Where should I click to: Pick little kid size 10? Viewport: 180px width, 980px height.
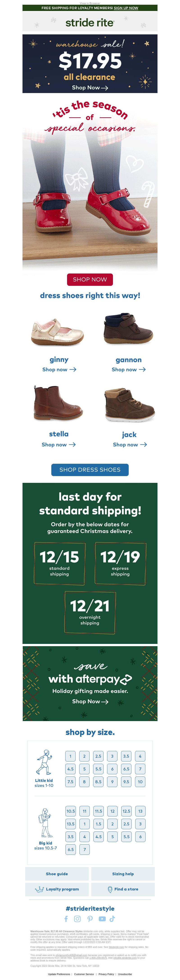click(140, 782)
